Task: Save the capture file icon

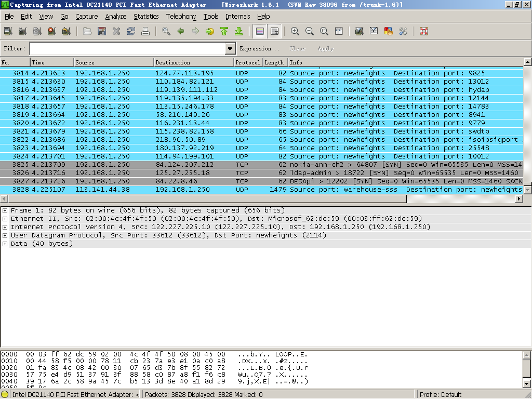Action: (102, 31)
